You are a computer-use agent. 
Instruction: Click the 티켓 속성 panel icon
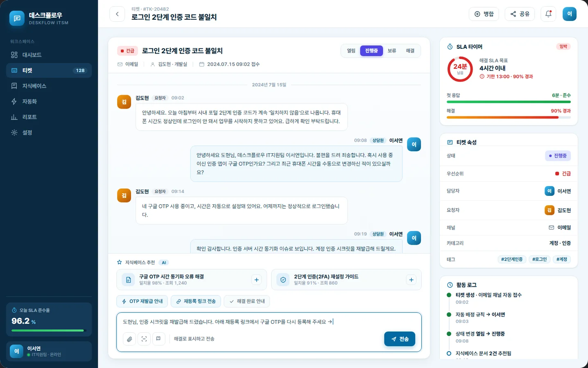(450, 142)
